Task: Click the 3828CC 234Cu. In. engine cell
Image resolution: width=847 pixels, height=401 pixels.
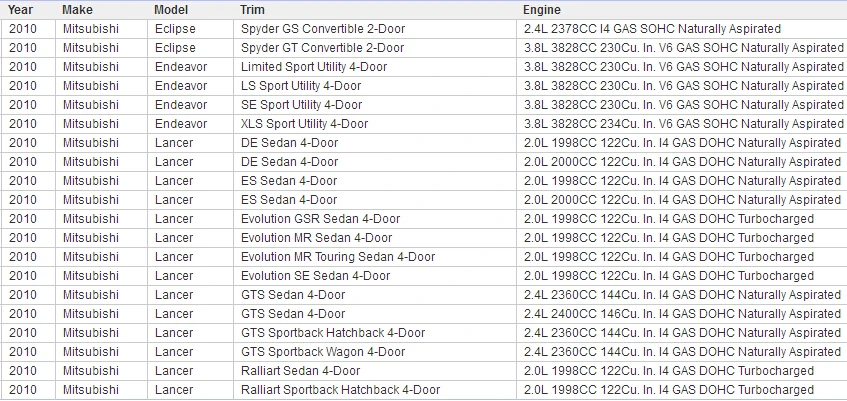Action: click(x=682, y=124)
